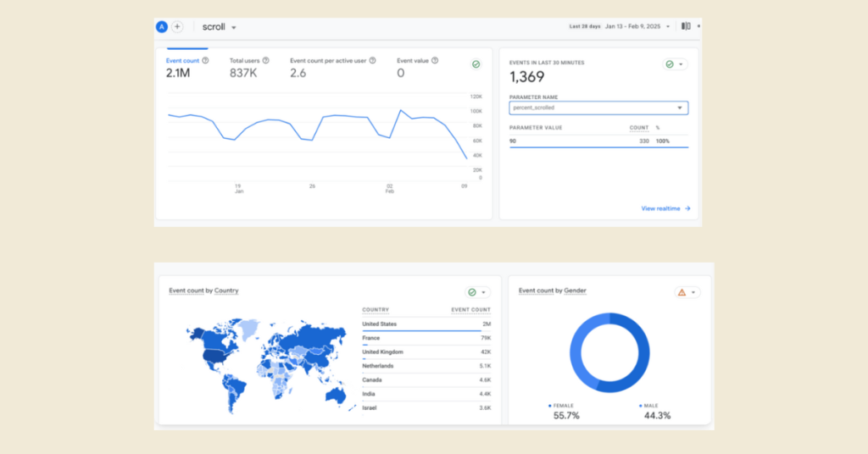This screenshot has height=454, width=868.
Task: Select the United Kingdom row
Action: [426, 352]
